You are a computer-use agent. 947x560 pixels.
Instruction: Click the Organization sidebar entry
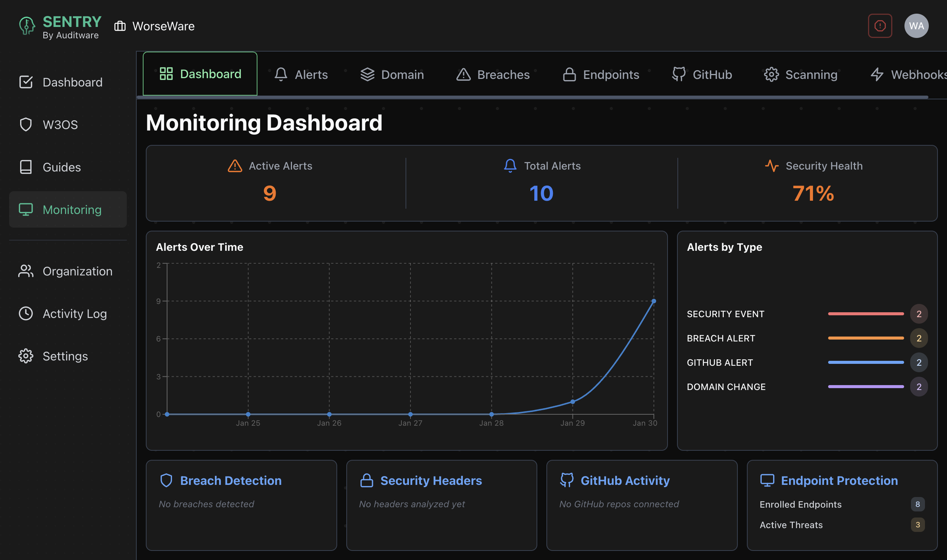pyautogui.click(x=77, y=271)
